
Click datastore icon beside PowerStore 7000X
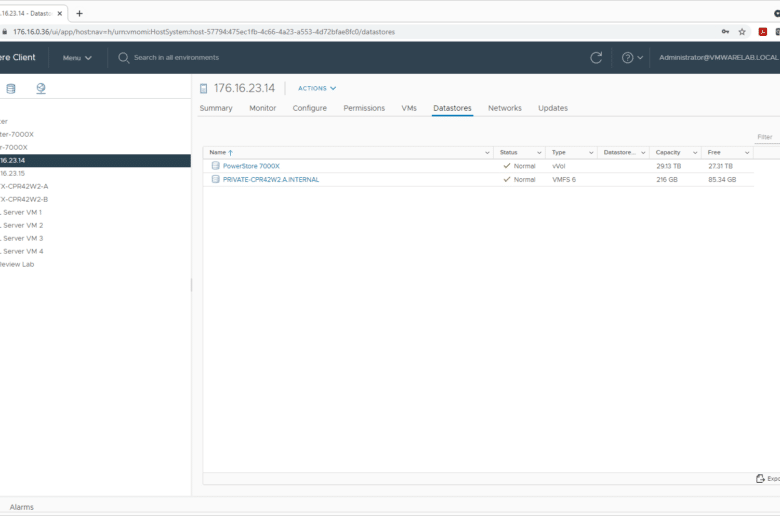click(215, 166)
